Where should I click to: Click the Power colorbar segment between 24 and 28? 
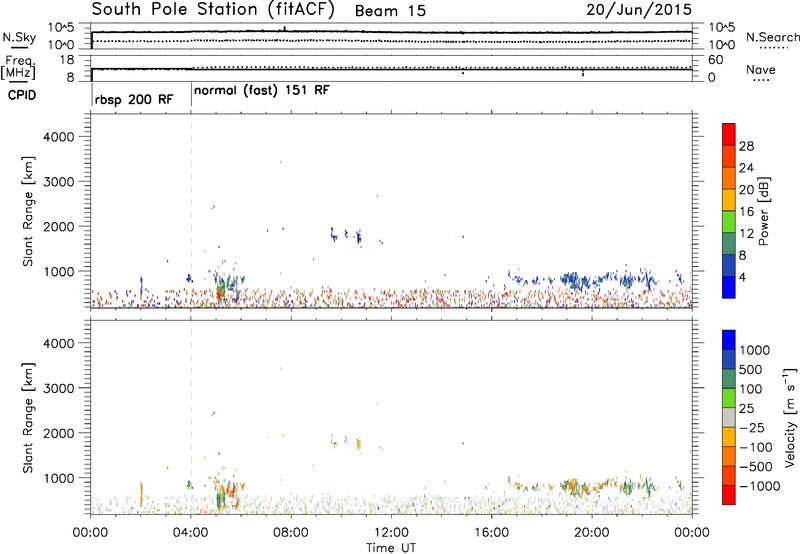(729, 156)
